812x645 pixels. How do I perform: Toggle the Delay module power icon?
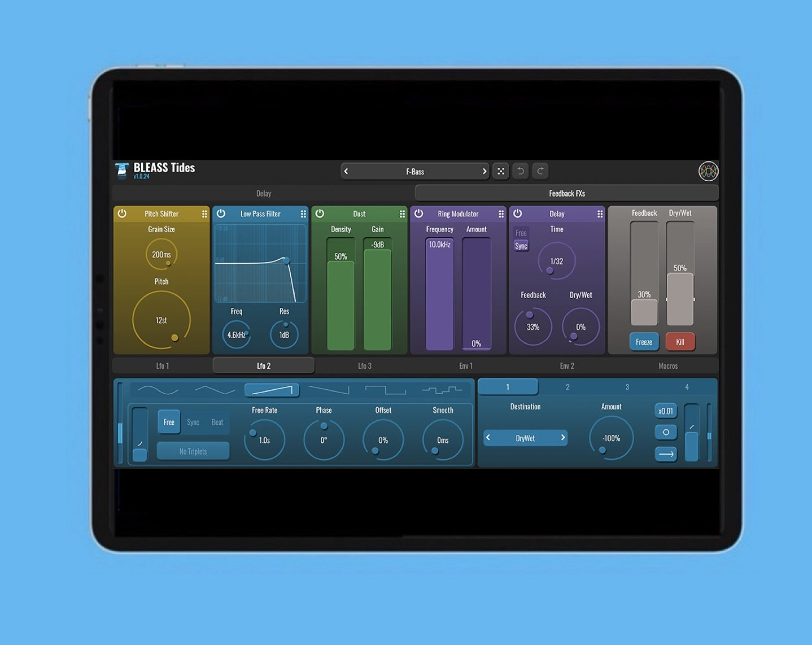(x=518, y=213)
